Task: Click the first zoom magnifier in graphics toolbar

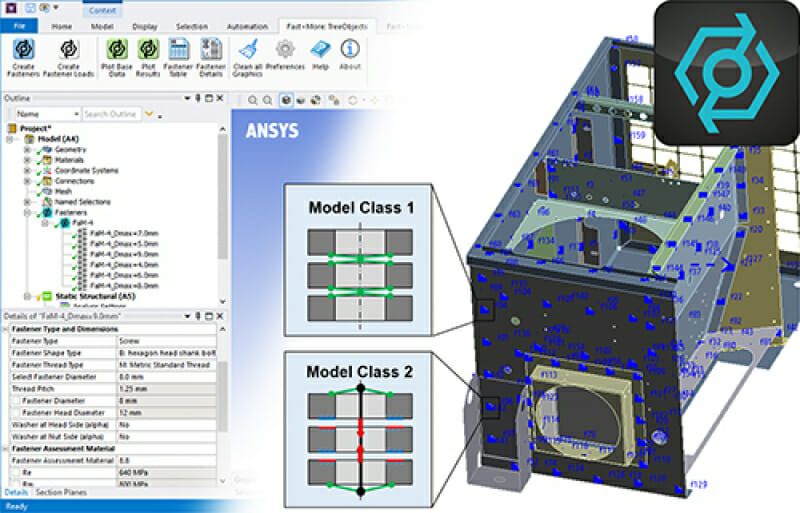Action: click(253, 100)
